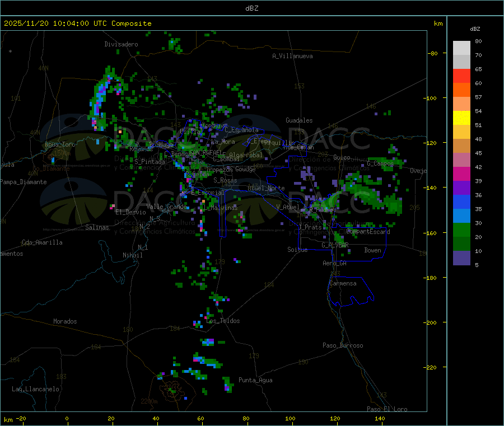Viewport: 504px width, 426px height.
Task: Click the Cda_Amarilla map label
Action: tap(42, 242)
